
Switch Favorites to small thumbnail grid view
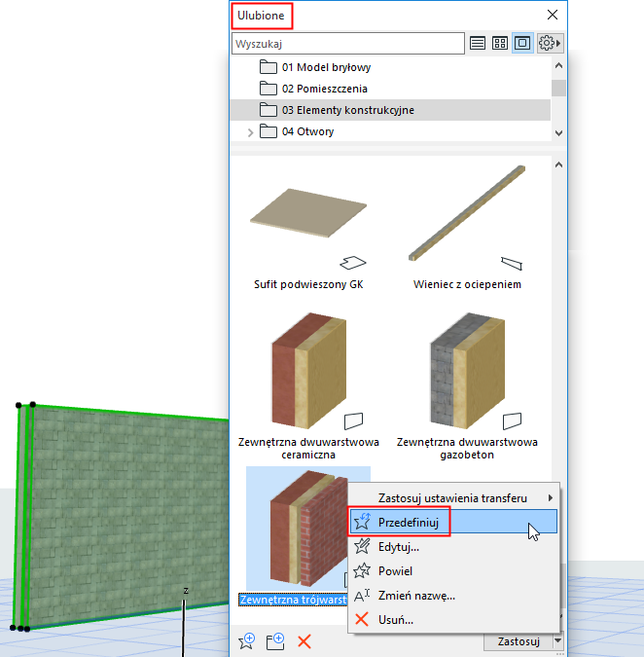[500, 43]
